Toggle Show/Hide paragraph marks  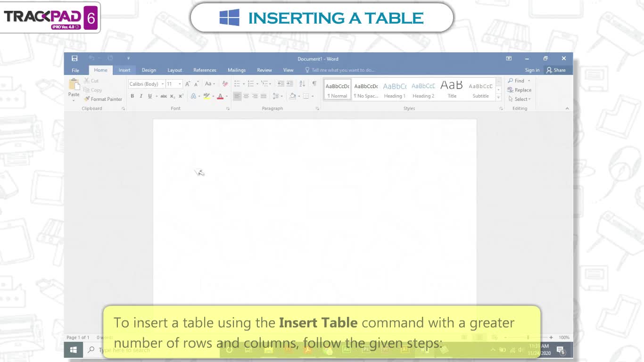(314, 84)
